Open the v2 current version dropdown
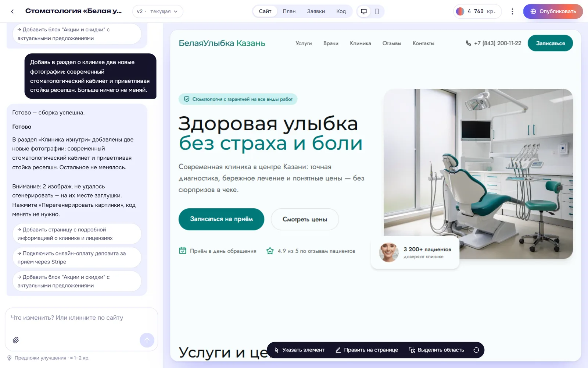Viewport: 588px width, 368px height. tap(158, 11)
